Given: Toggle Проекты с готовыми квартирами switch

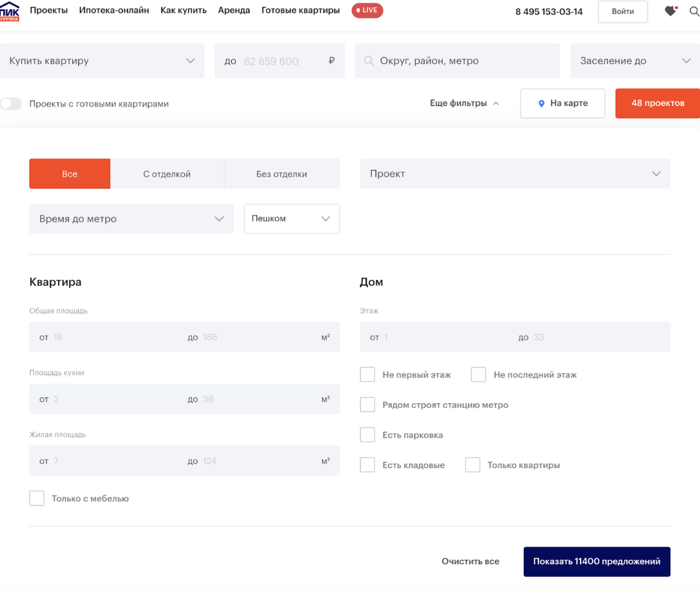Looking at the screenshot, I should tap(11, 104).
